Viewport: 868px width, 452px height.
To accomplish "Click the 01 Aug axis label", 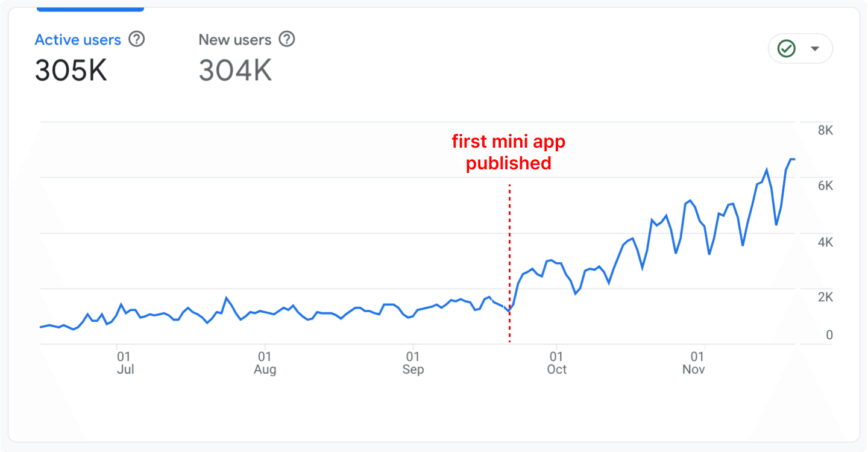I will [x=265, y=363].
